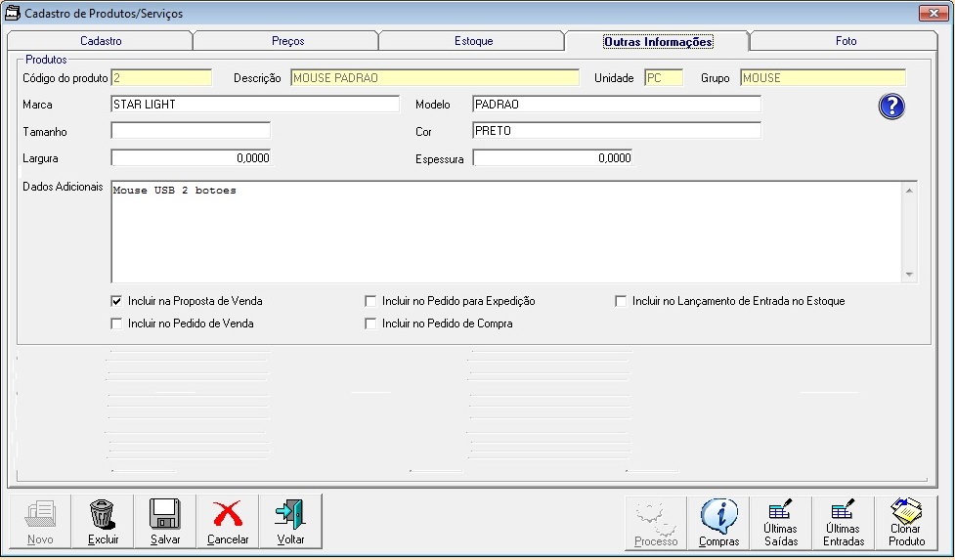This screenshot has width=955, height=560.
Task: Enable Incluir no Lançamento de Entrada no Estoque
Action: click(x=621, y=302)
